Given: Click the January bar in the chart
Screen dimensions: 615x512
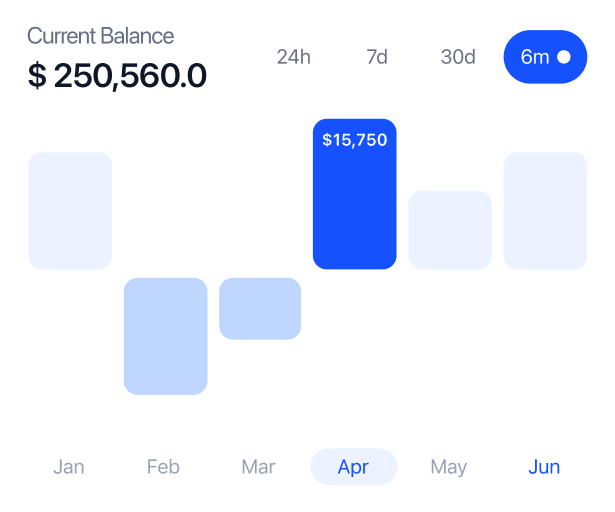Looking at the screenshot, I should pyautogui.click(x=70, y=210).
